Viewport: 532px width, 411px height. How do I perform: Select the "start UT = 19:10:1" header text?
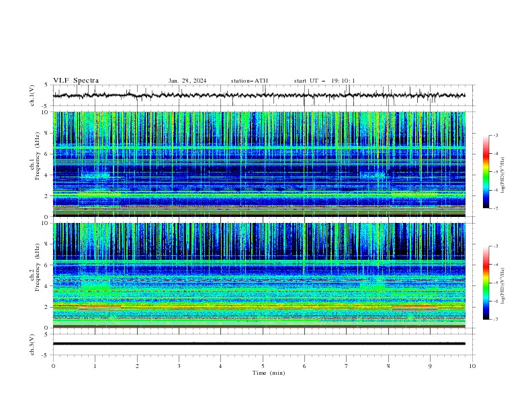point(324,81)
